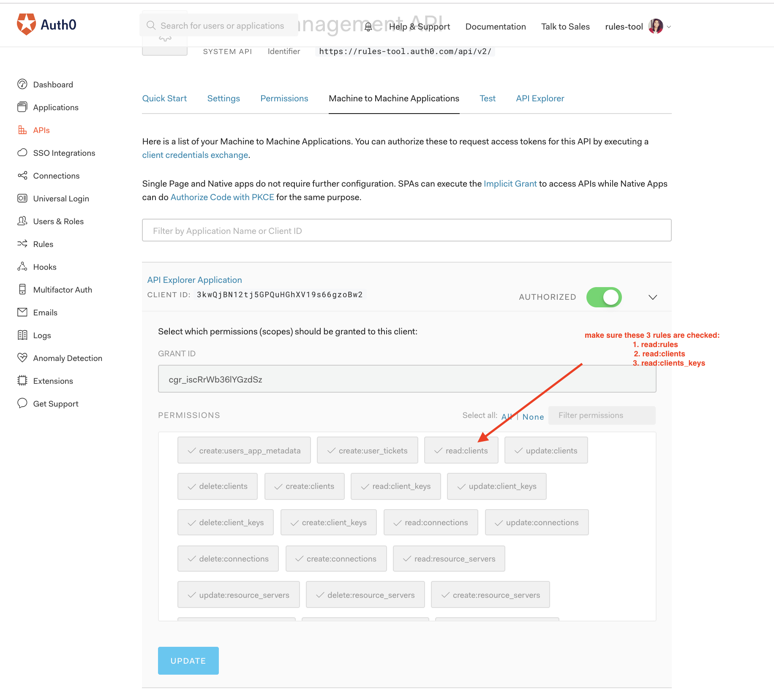Screen dimensions: 774x700
Task: Open Multifactor Auth phone icon
Action: pos(22,290)
